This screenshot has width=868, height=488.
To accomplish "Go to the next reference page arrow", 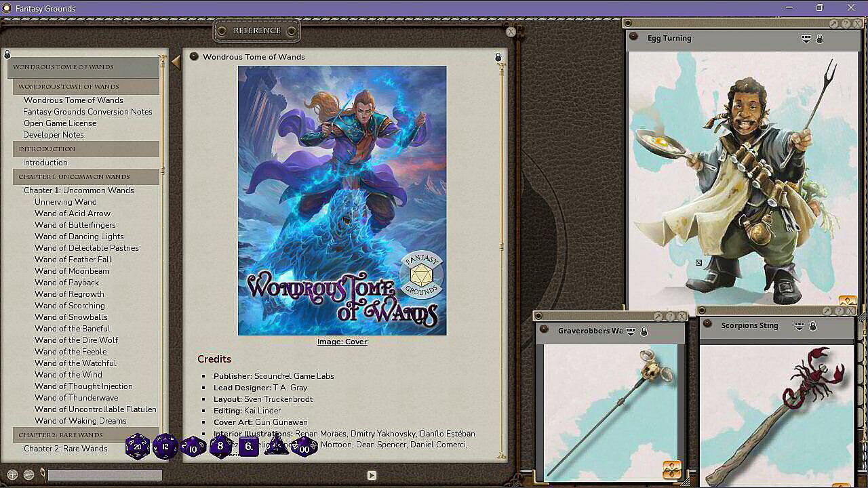I will [x=372, y=476].
